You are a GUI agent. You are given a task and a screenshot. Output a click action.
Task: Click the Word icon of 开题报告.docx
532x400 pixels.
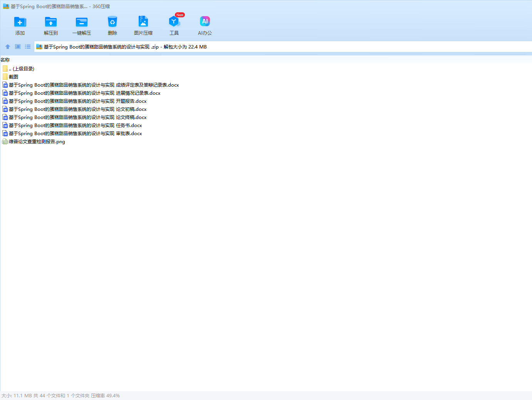click(5, 101)
